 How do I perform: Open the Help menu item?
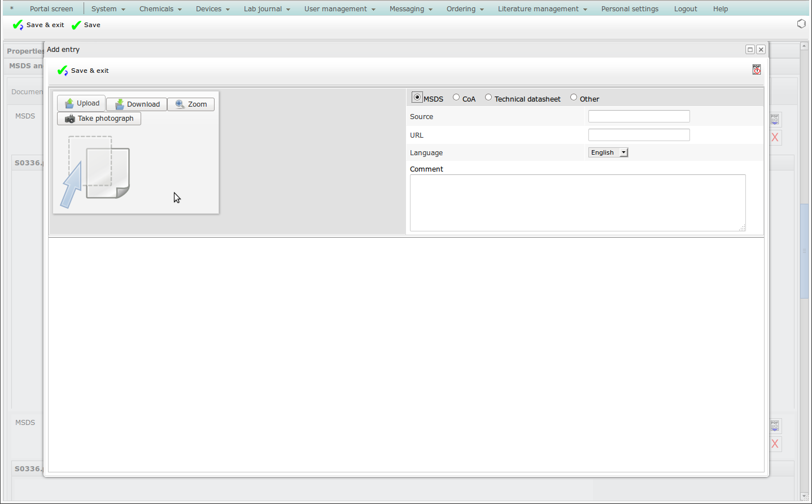click(x=720, y=9)
